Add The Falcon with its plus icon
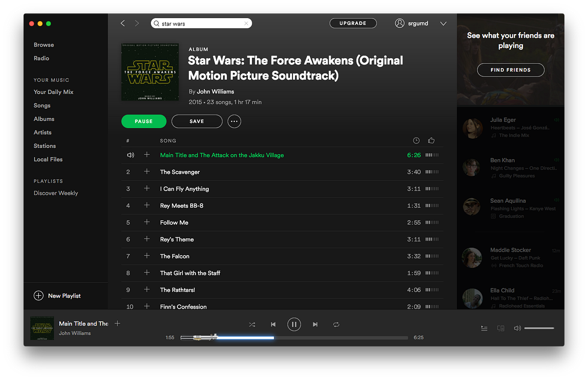Screen dimensions: 588x380 [x=147, y=256]
